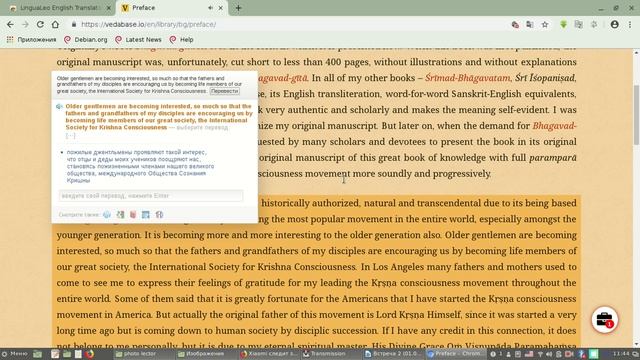This screenshot has height=360, width=640.
Task: Switch to the Preface - Chrome taskbar window
Action: tap(455, 354)
